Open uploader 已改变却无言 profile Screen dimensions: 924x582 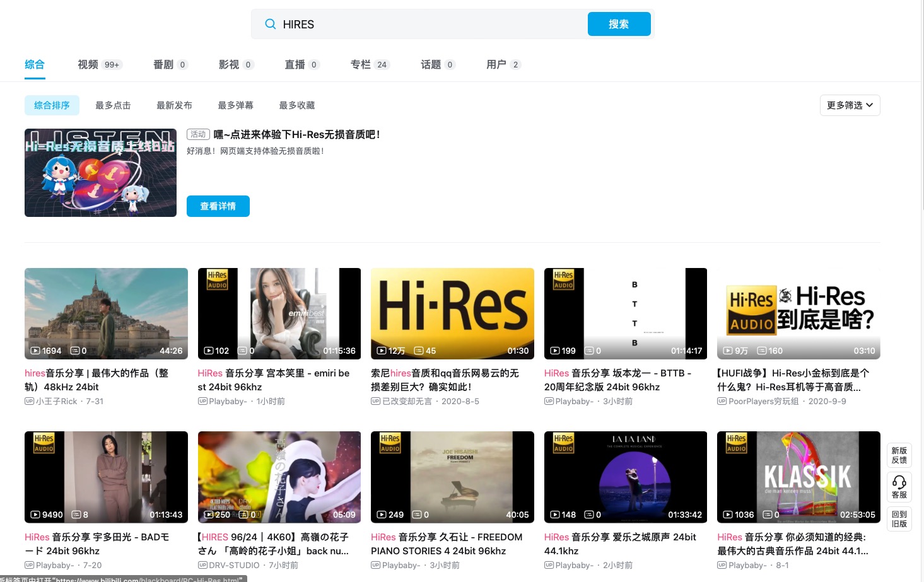[x=407, y=401]
